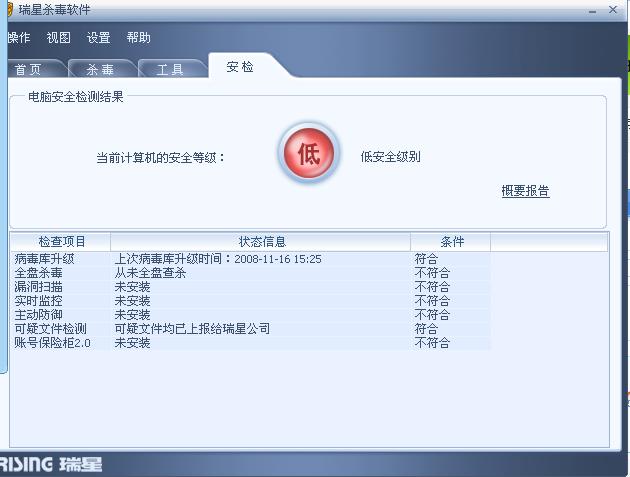Minimize the 瑞星杀毒软件 window
The width and height of the screenshot is (630, 477).
(x=592, y=11)
